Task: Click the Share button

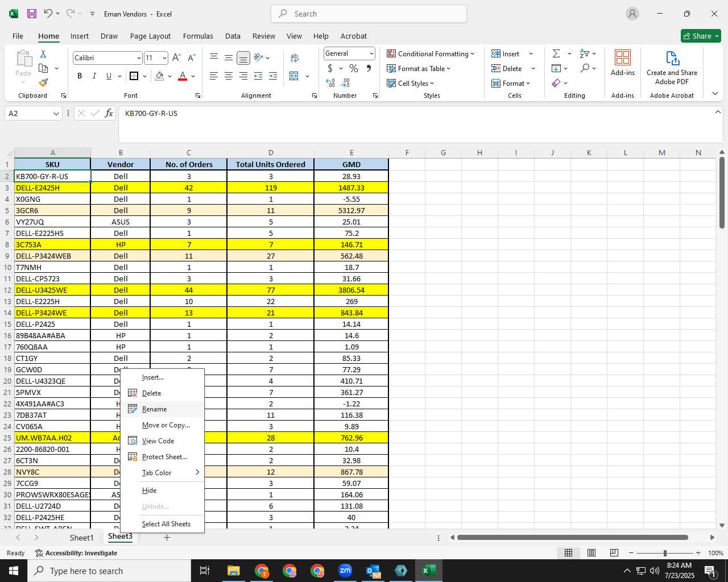Action: pyautogui.click(x=701, y=36)
